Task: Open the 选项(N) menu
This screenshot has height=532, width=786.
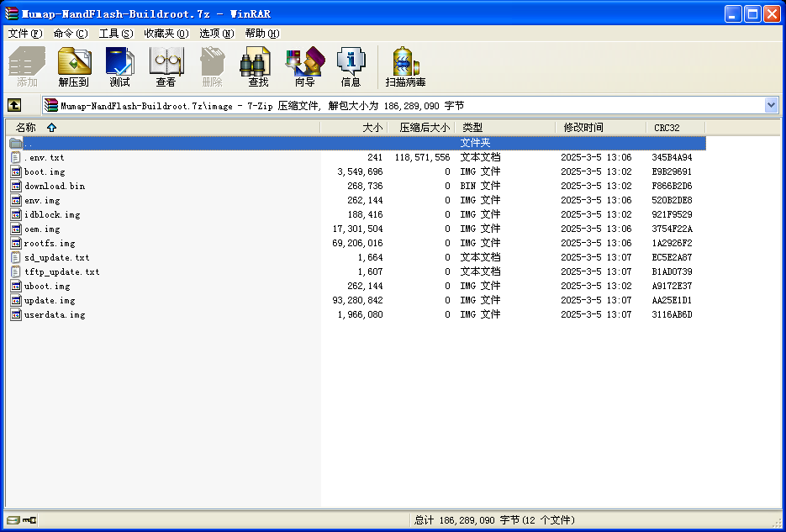Action: point(217,34)
